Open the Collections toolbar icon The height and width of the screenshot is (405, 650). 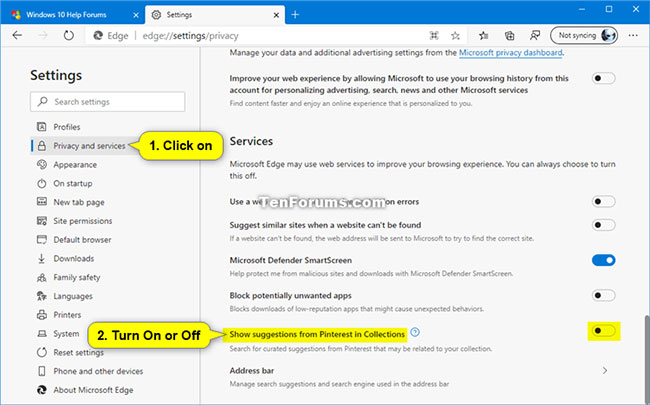click(509, 36)
